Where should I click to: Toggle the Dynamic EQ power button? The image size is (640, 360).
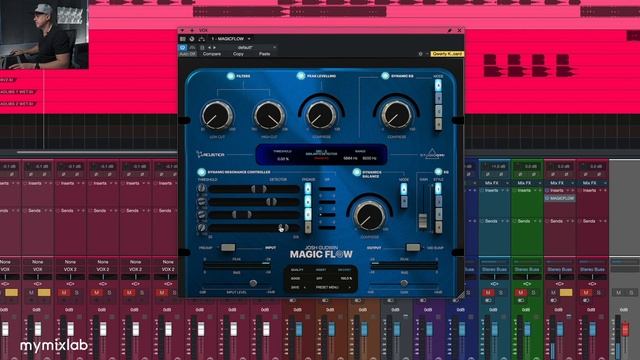384,76
